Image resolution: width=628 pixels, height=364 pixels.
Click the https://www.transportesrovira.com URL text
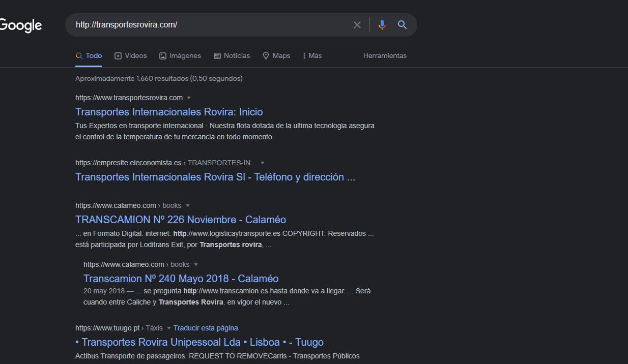point(129,98)
